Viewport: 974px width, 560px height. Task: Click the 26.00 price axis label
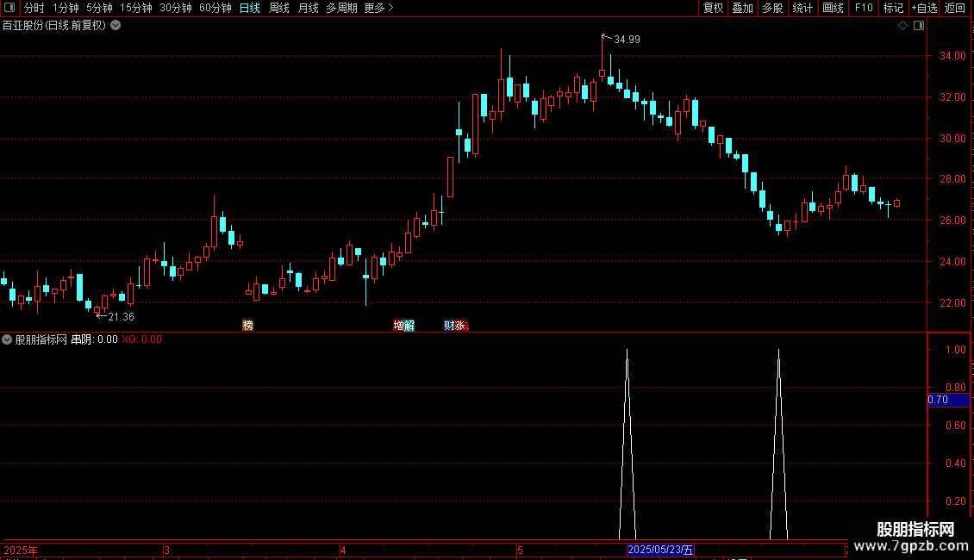(952, 221)
